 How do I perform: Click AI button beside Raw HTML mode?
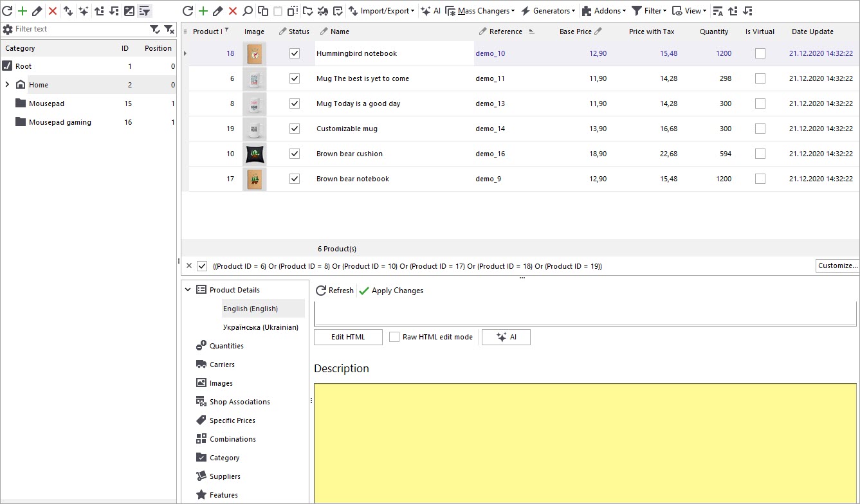[506, 337]
